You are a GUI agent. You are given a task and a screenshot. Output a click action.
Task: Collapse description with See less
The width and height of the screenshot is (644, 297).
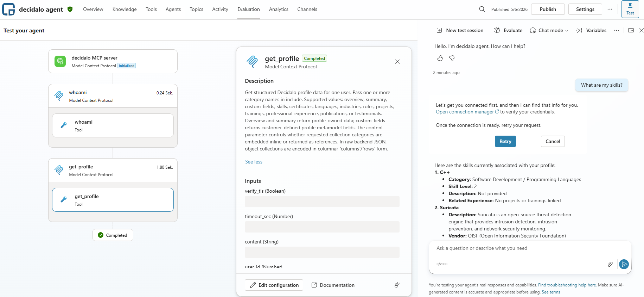[254, 162]
